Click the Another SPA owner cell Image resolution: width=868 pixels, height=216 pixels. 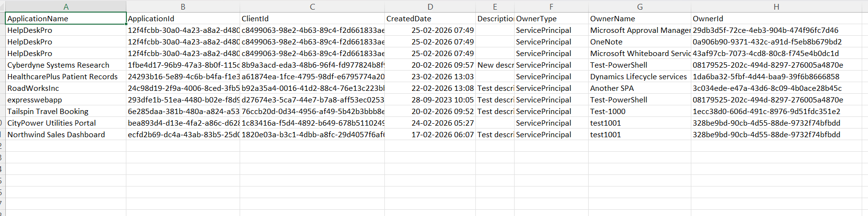click(640, 88)
